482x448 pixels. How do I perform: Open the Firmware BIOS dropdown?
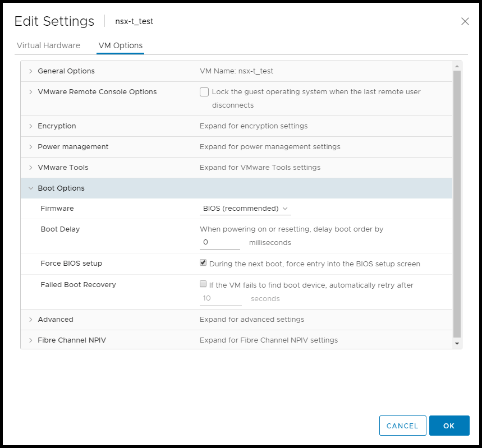coord(245,209)
